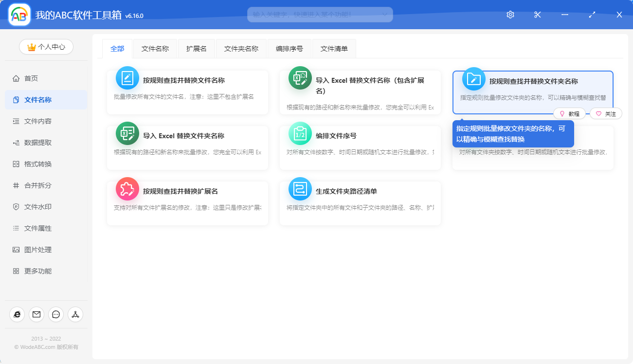
Task: Click the green icon for 导入 Excel 替换文件夹名称
Action: point(127,133)
